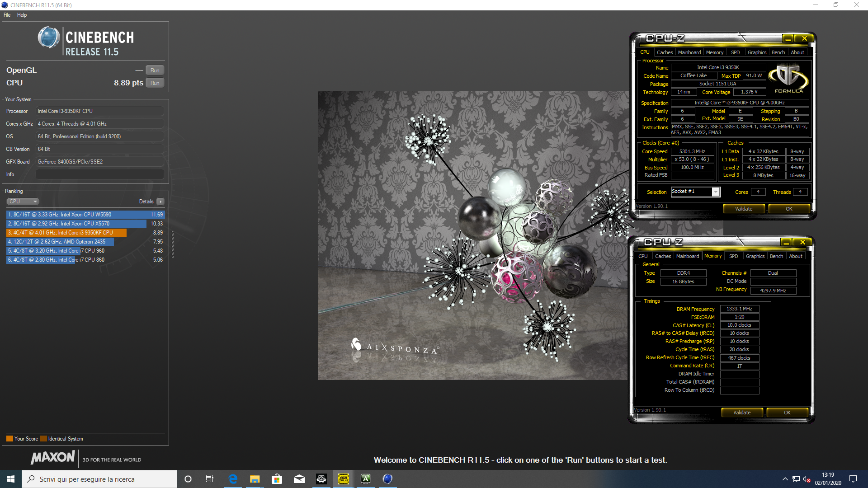The width and height of the screenshot is (868, 488).
Task: Select ranking entry Intel Xeon CPU W5590
Action: 85,215
